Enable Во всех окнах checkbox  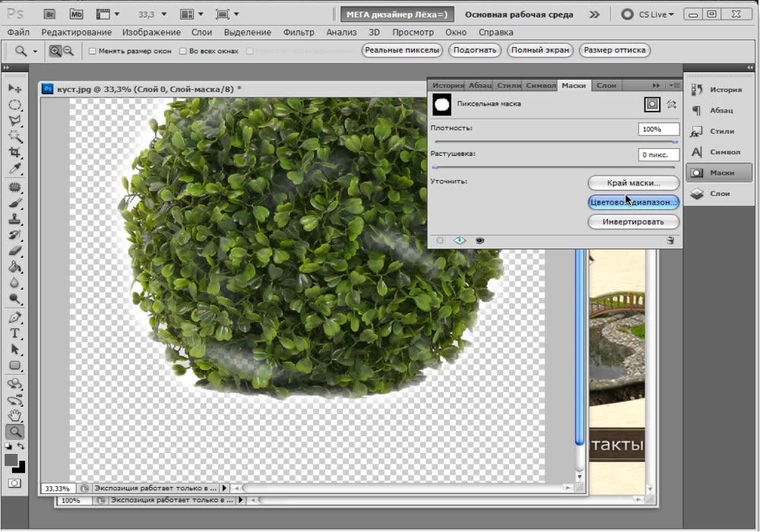(182, 51)
